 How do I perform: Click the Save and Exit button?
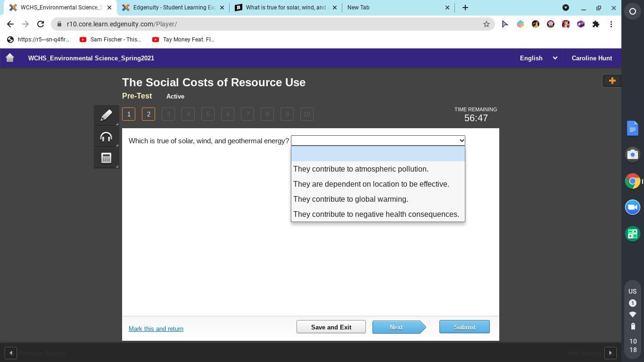[x=331, y=327]
